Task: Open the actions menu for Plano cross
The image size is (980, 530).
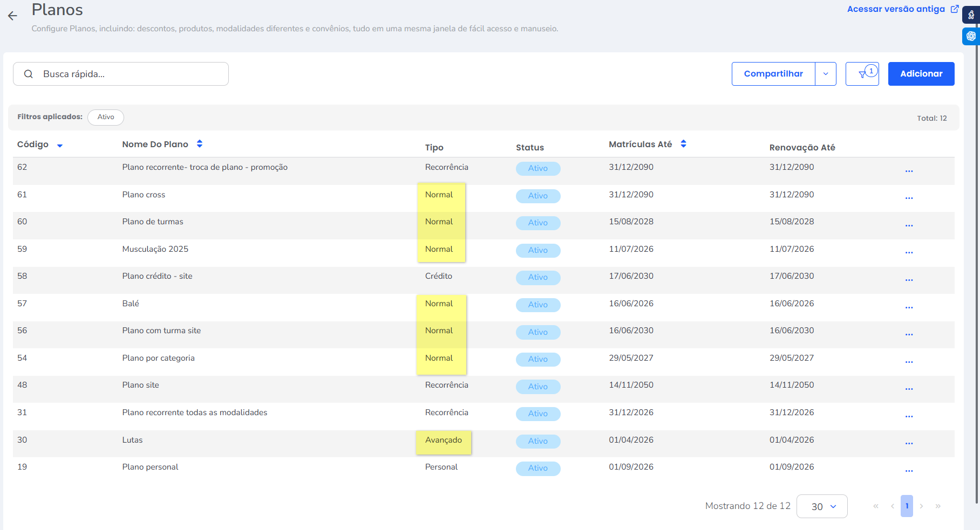Action: click(x=909, y=198)
